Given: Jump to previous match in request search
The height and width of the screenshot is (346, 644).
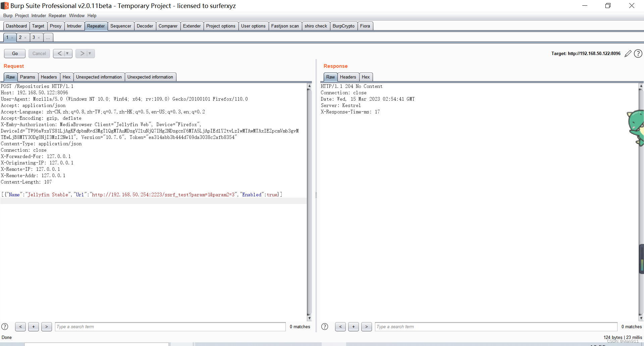Looking at the screenshot, I should 20,327.
